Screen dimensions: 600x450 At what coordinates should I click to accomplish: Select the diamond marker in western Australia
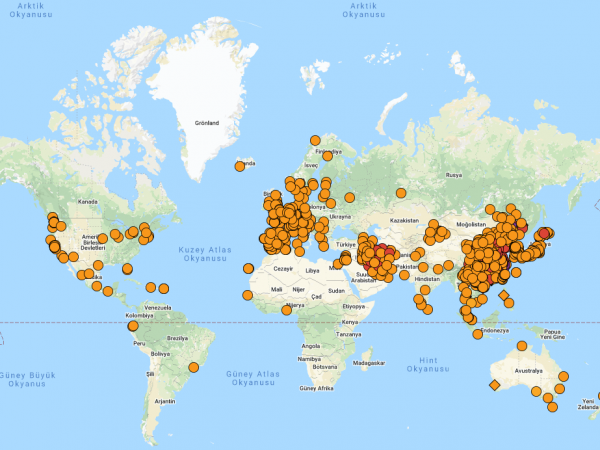click(494, 384)
